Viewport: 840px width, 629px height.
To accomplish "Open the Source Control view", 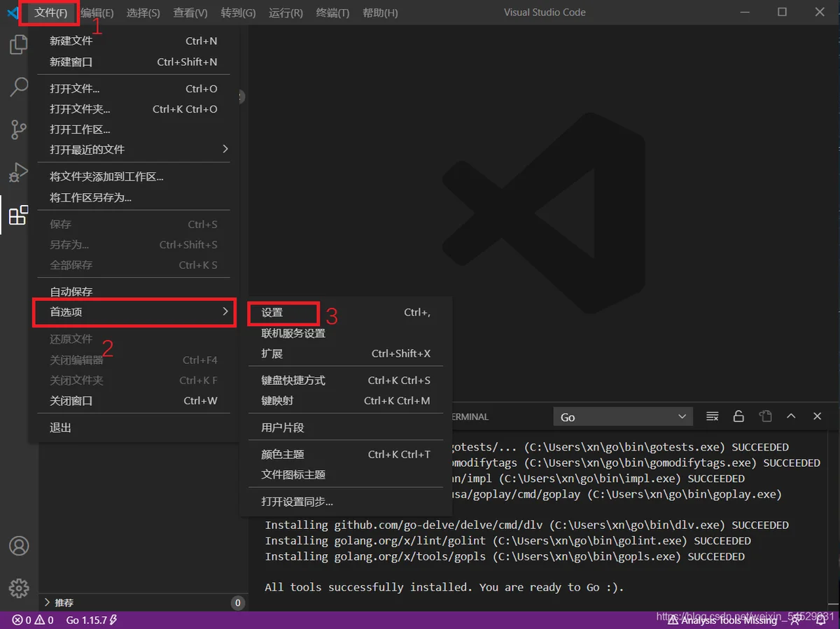I will [x=18, y=129].
